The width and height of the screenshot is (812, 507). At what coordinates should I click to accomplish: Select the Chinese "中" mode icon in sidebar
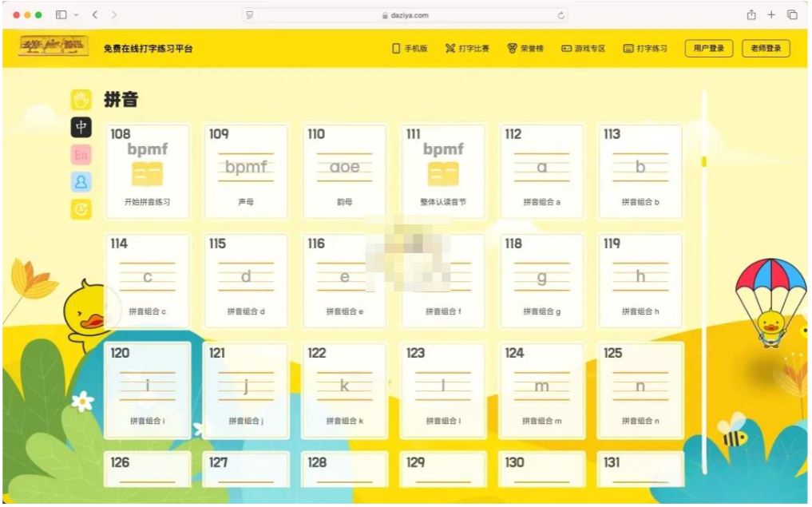[x=80, y=128]
